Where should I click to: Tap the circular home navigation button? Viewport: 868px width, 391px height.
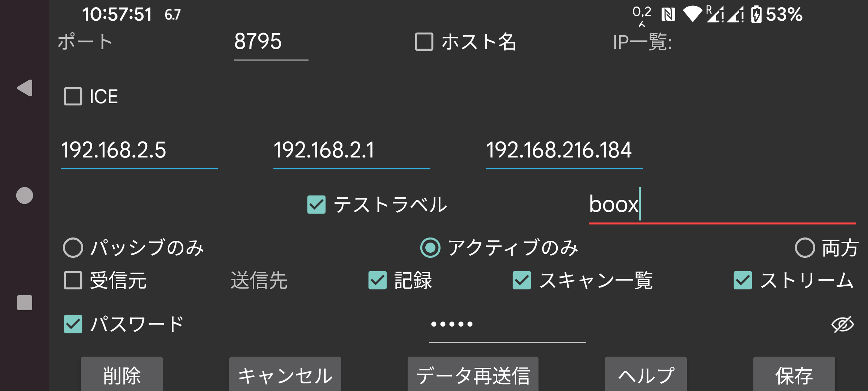tap(24, 195)
